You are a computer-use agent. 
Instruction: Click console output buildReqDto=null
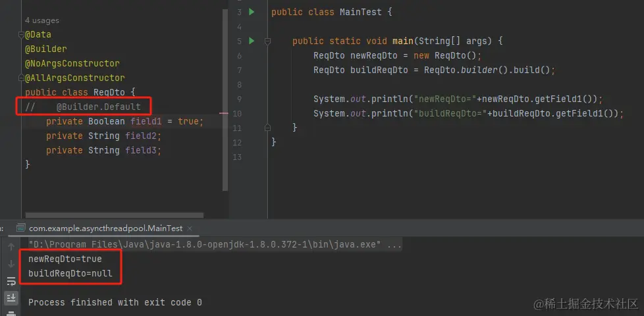pos(70,273)
